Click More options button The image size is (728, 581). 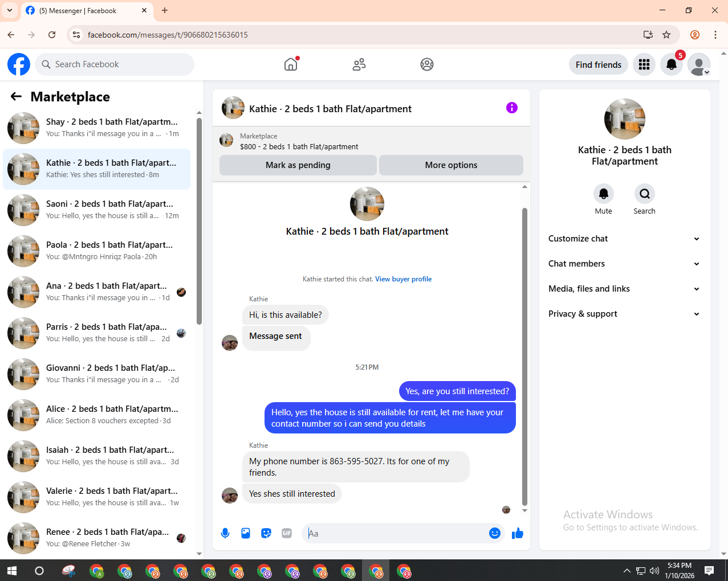pos(451,165)
